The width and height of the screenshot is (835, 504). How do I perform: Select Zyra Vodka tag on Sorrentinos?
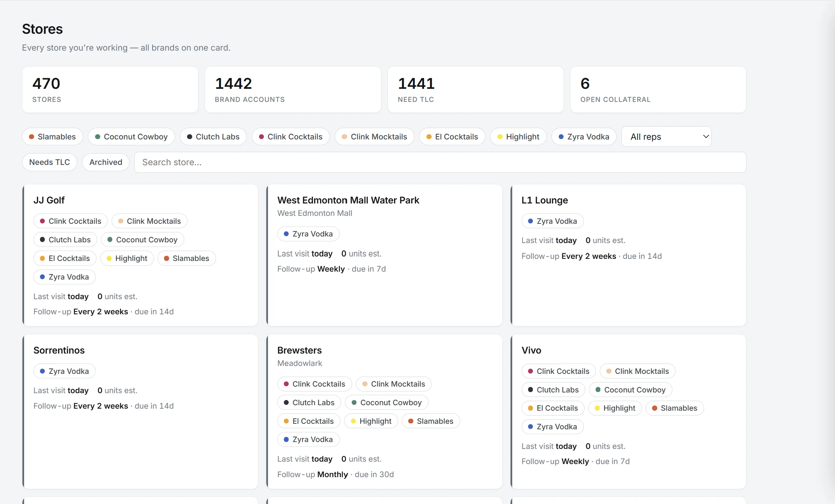(x=64, y=371)
